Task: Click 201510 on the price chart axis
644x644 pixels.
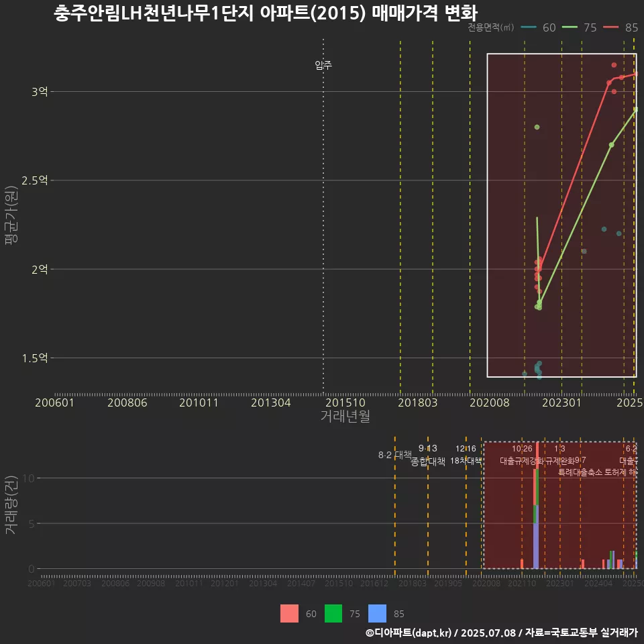Action: (x=345, y=402)
